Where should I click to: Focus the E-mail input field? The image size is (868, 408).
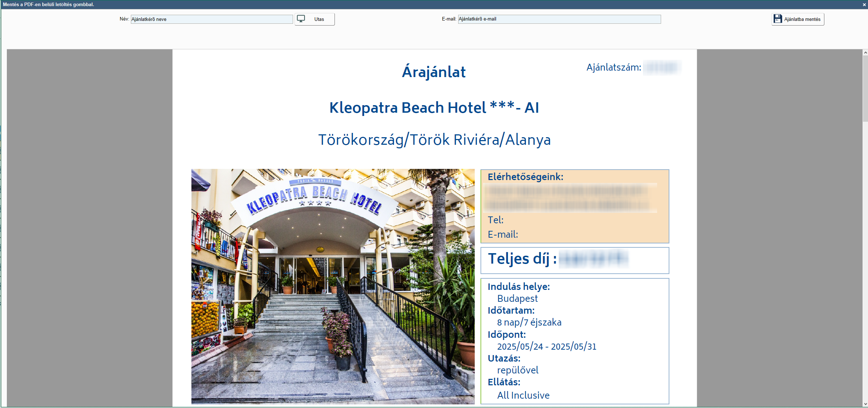point(559,19)
